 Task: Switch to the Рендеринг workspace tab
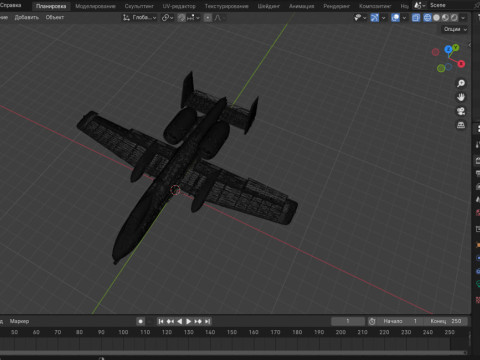point(336,6)
